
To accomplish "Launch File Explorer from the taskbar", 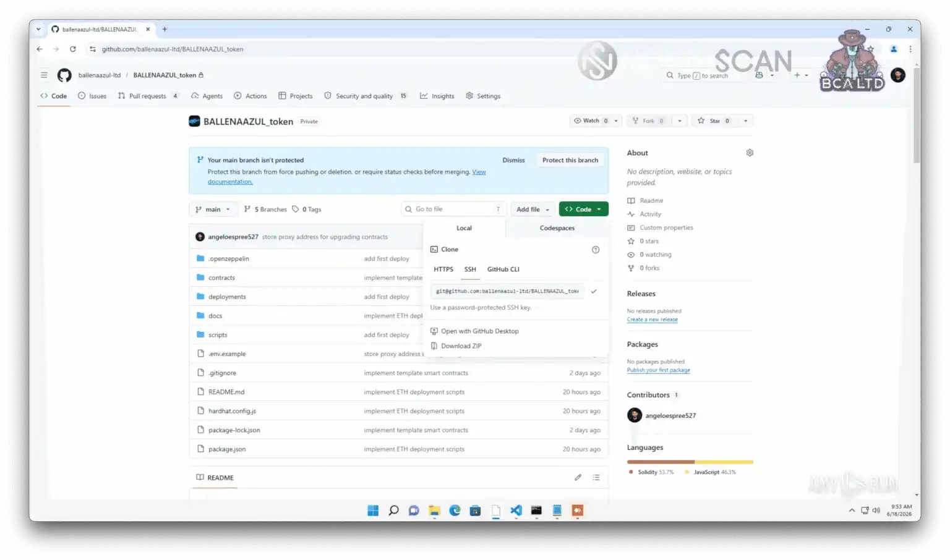I will tap(434, 511).
